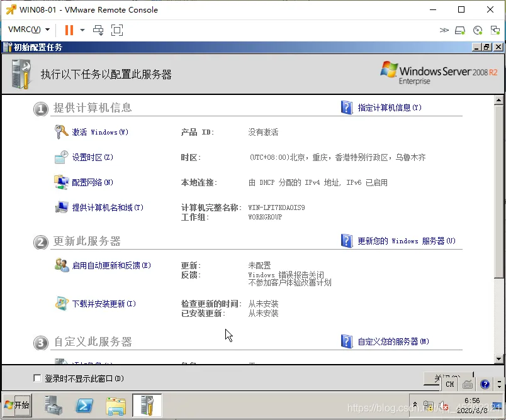Select computer name text WIN-LFI7KOAOIS9
The image size is (506, 420).
276,207
